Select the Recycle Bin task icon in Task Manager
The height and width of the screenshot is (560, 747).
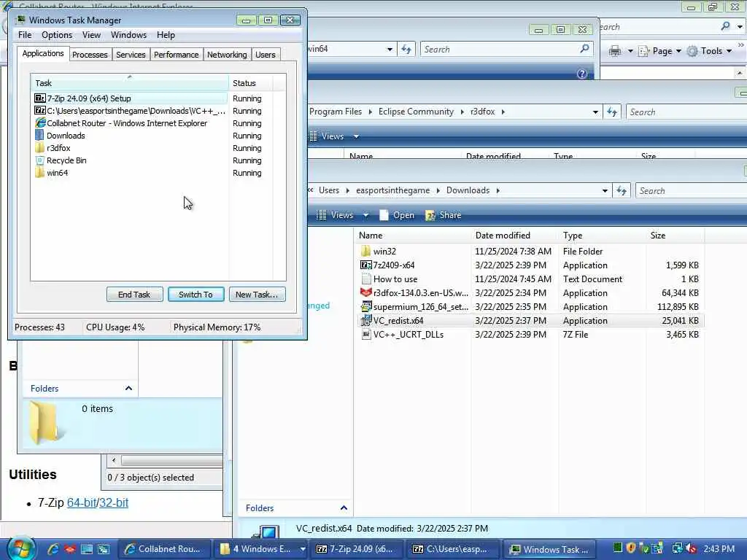point(40,160)
